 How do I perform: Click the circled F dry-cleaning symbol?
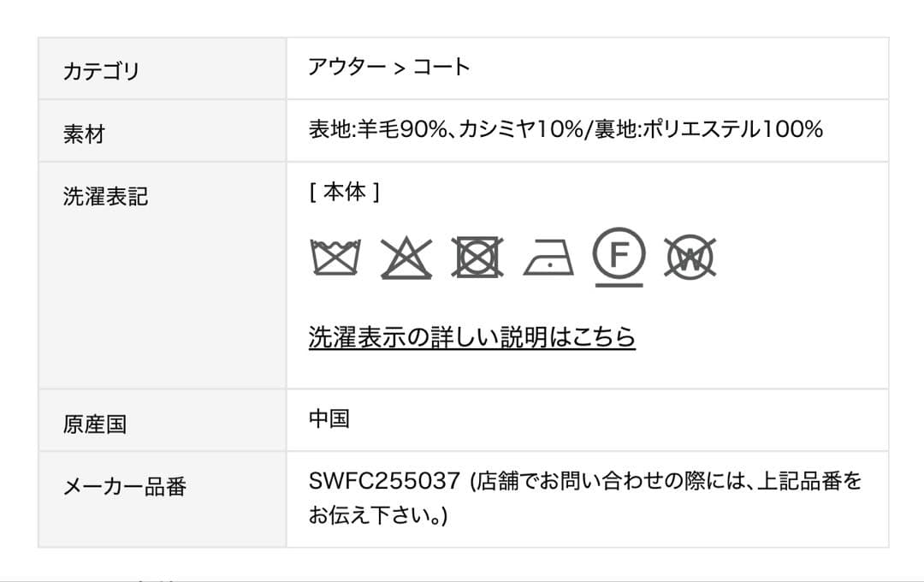[x=620, y=255]
